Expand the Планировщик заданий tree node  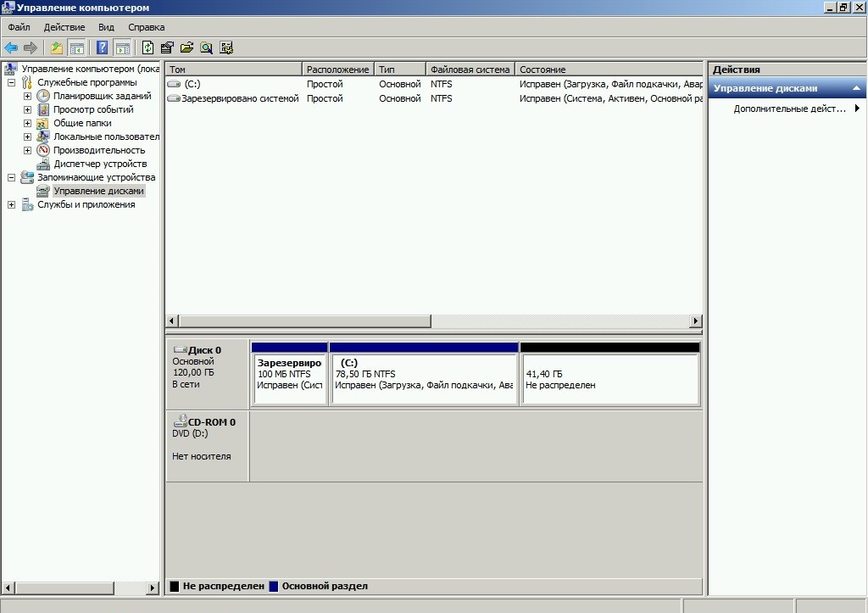pyautogui.click(x=27, y=97)
